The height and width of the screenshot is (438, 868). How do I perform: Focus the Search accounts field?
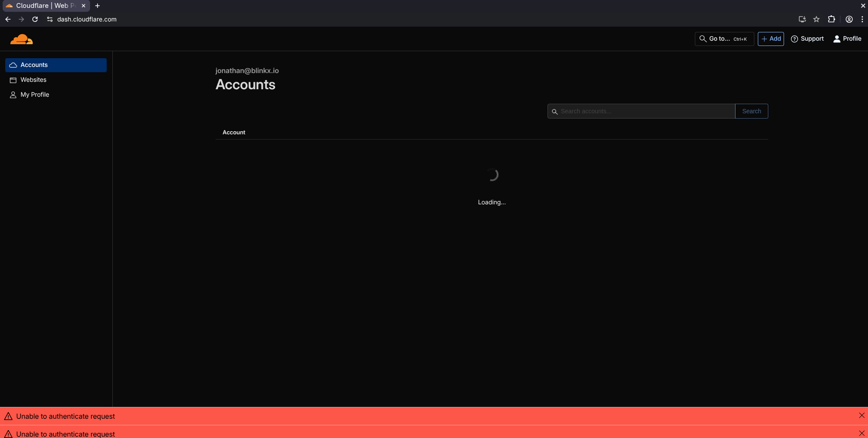click(x=641, y=111)
